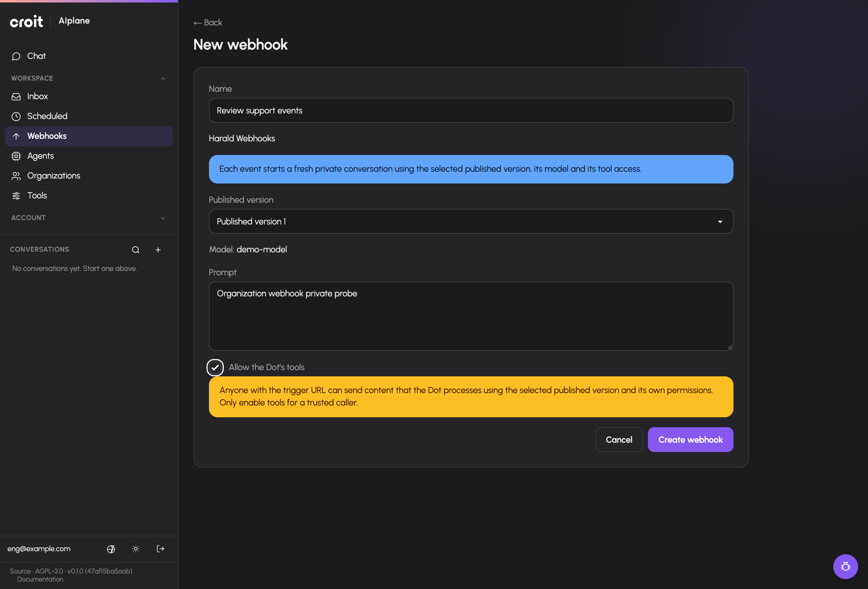Open the Published version dropdown
Screen dimensions: 868x589
pos(471,221)
